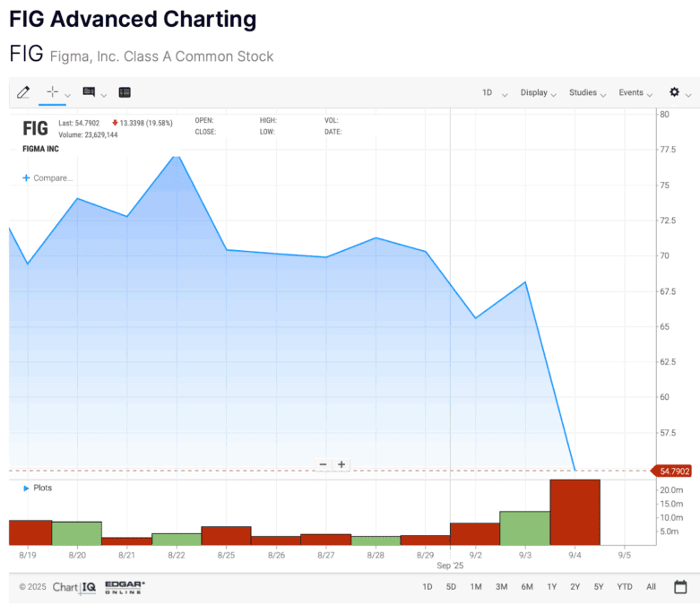
Task: Click Figma, Inc. Class A Common Stock
Action: click(x=161, y=56)
